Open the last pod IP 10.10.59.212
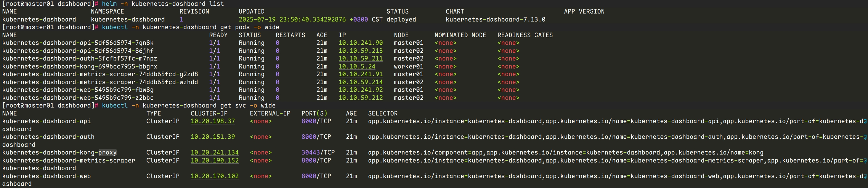The image size is (868, 188). (360, 98)
